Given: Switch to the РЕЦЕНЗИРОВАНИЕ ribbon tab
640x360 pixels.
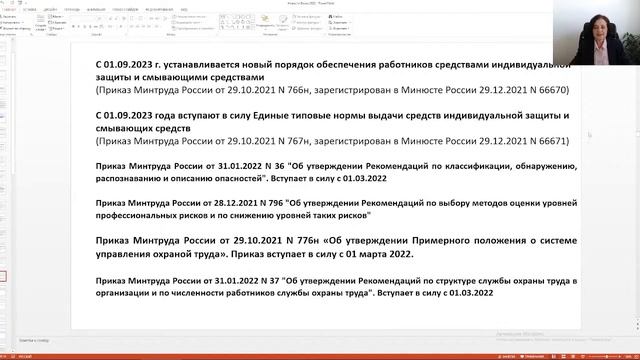Looking at the screenshot, I should [x=159, y=9].
